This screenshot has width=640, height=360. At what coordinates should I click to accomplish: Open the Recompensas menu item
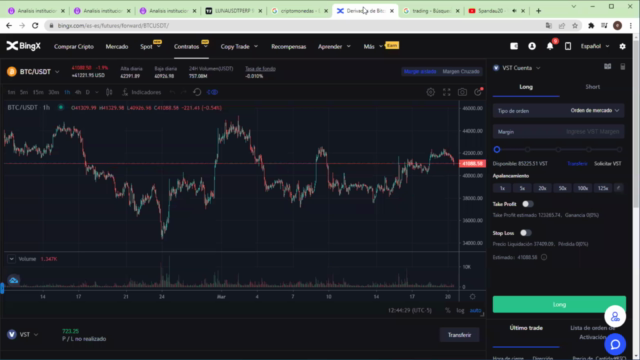[288, 47]
